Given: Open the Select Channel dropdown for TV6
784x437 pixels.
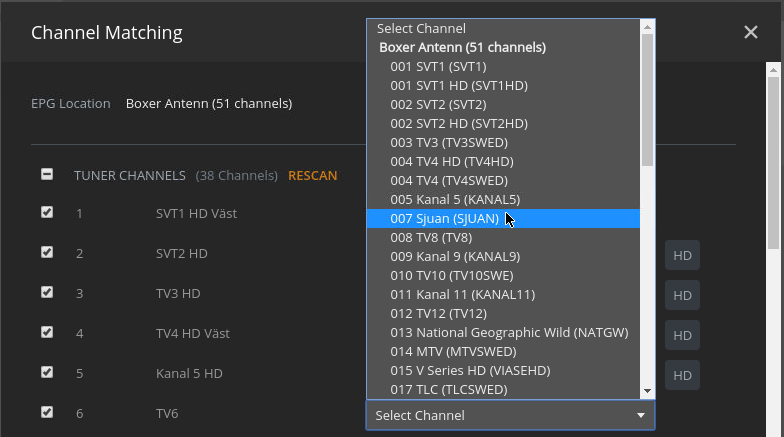Looking at the screenshot, I should 510,415.
